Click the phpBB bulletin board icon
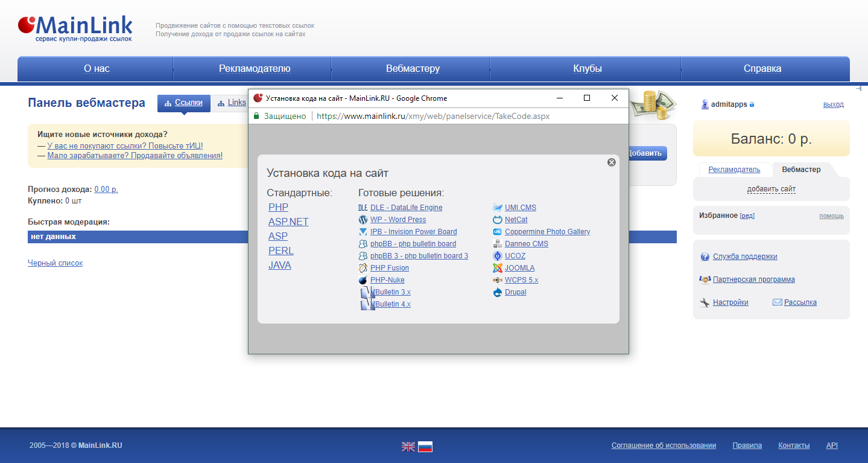The image size is (868, 463). click(363, 244)
